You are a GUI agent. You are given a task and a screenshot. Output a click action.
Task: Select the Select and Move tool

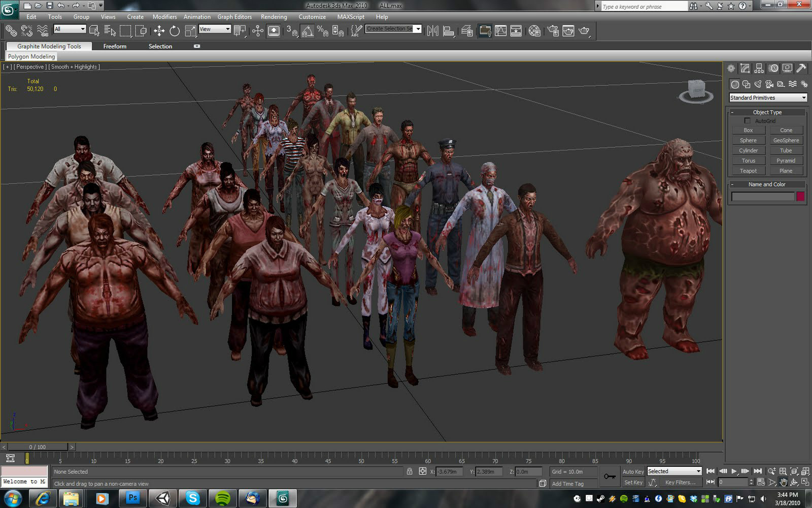pyautogui.click(x=159, y=31)
